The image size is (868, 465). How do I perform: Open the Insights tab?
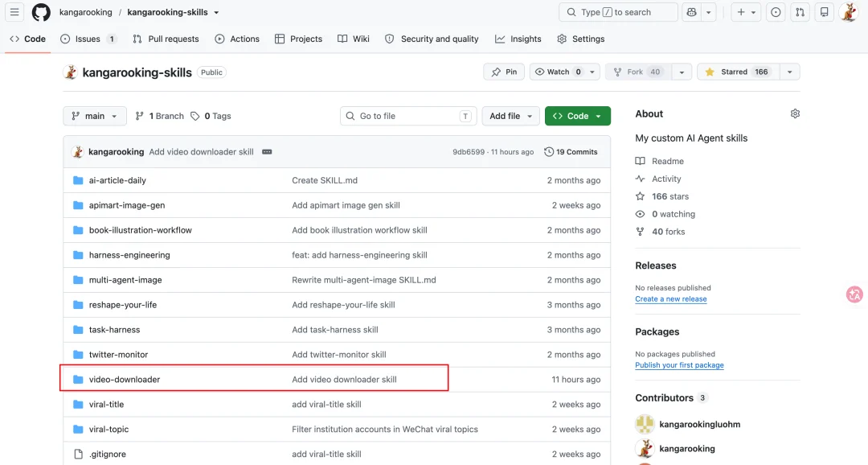tap(518, 39)
